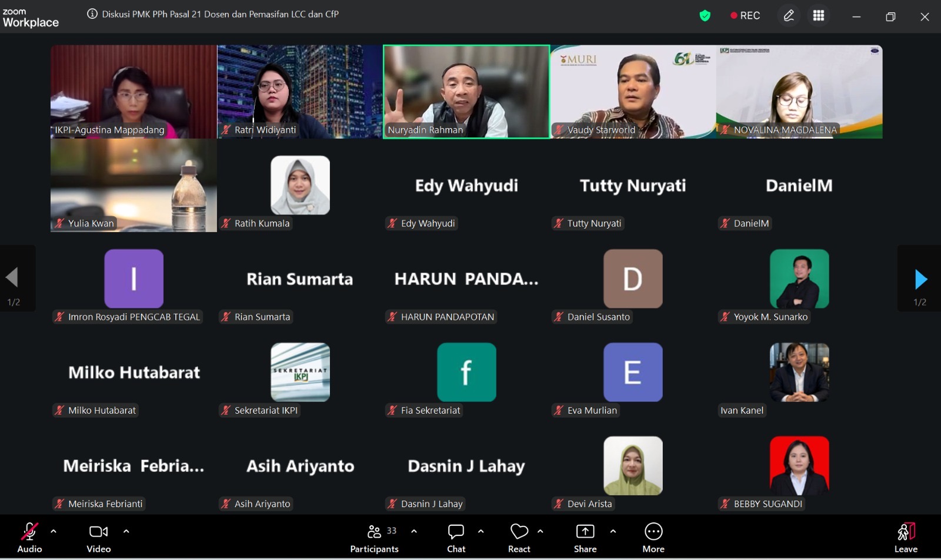The height and width of the screenshot is (560, 941).
Task: Open the More options menu
Action: [x=653, y=538]
